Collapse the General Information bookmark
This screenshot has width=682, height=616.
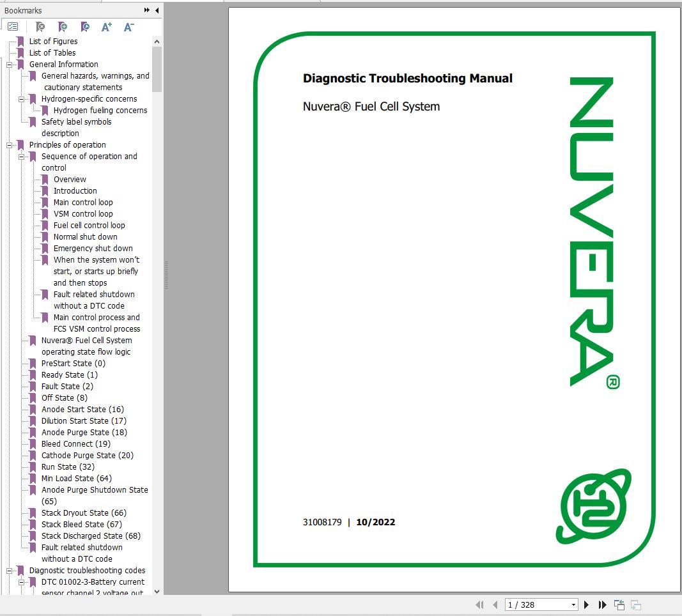point(9,65)
